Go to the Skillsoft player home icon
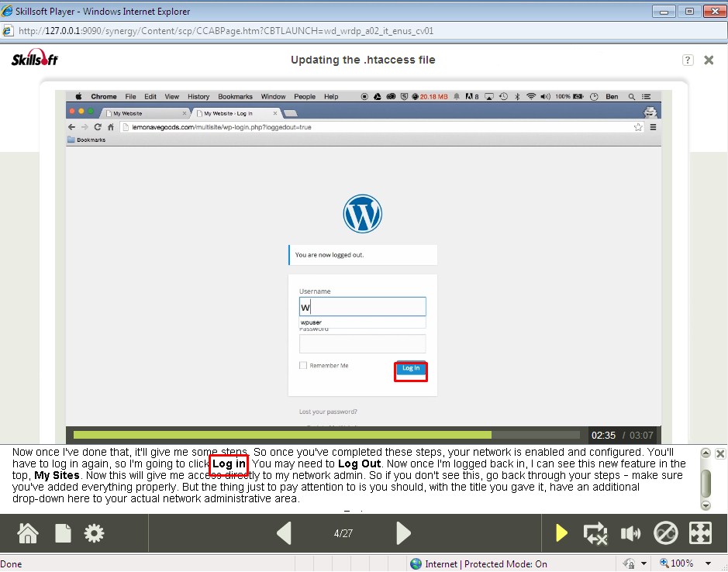This screenshot has height=572, width=728. (x=27, y=533)
